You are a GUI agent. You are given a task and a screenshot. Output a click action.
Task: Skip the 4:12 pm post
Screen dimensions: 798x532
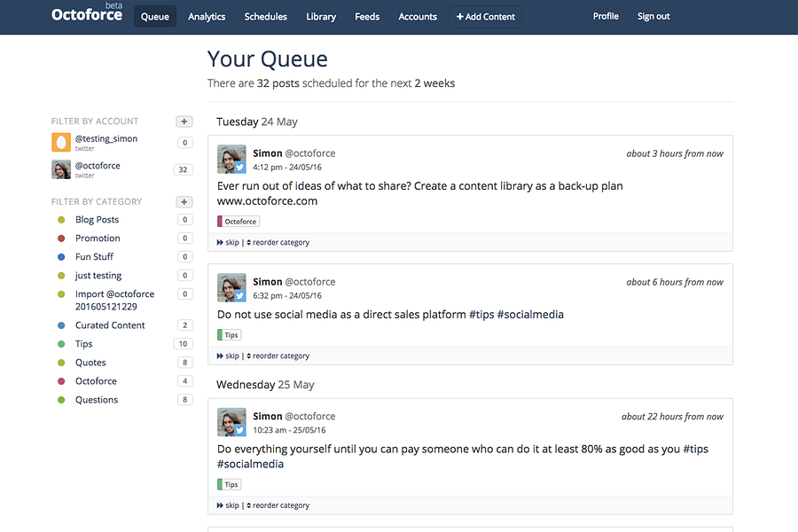(228, 242)
